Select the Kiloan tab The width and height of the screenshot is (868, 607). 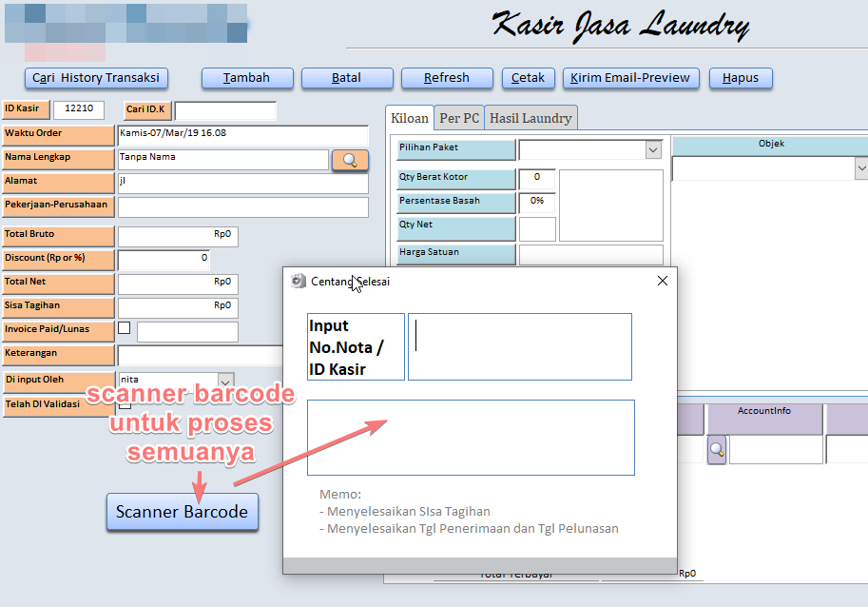(411, 117)
